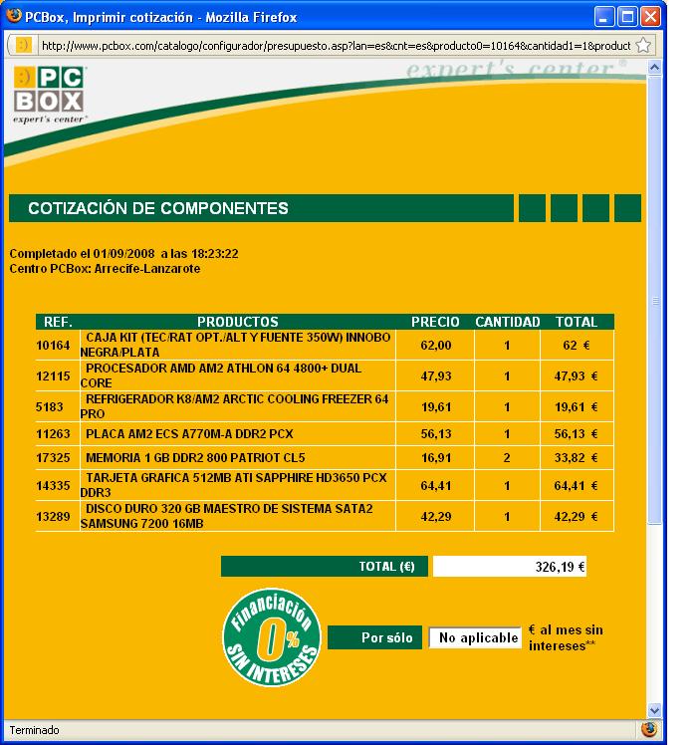Click the price 16,91 cell
700x745 pixels.
[x=435, y=458]
